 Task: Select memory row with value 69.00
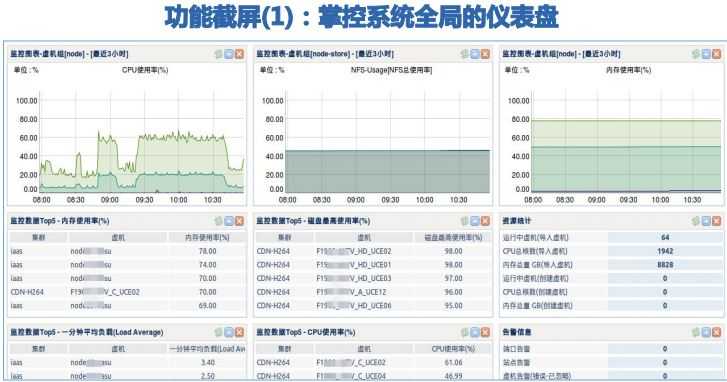point(128,306)
